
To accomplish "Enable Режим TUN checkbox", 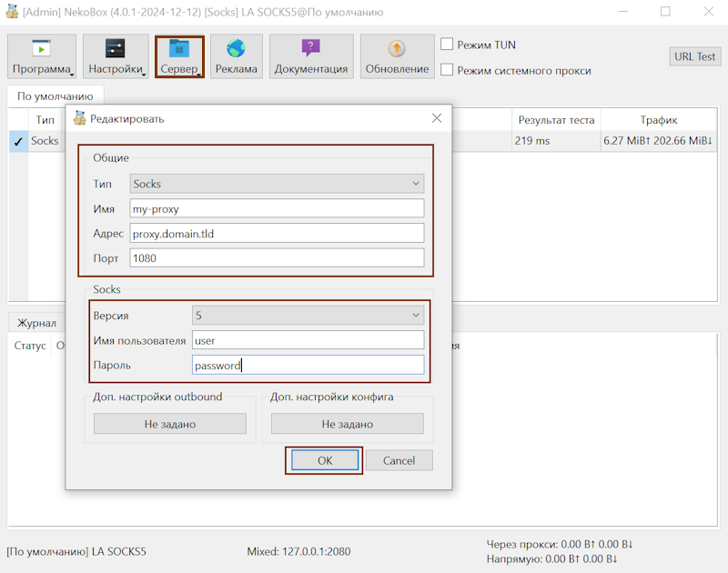I will tap(447, 44).
